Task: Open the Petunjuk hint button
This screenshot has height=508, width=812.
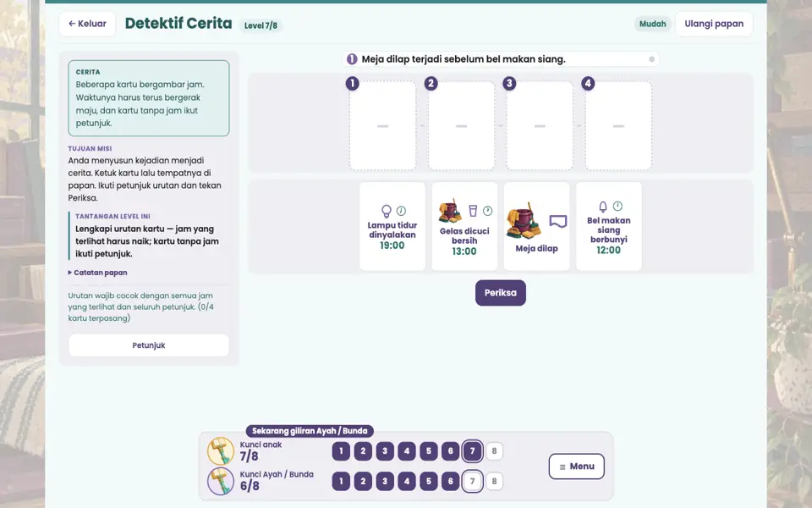Action: click(149, 345)
